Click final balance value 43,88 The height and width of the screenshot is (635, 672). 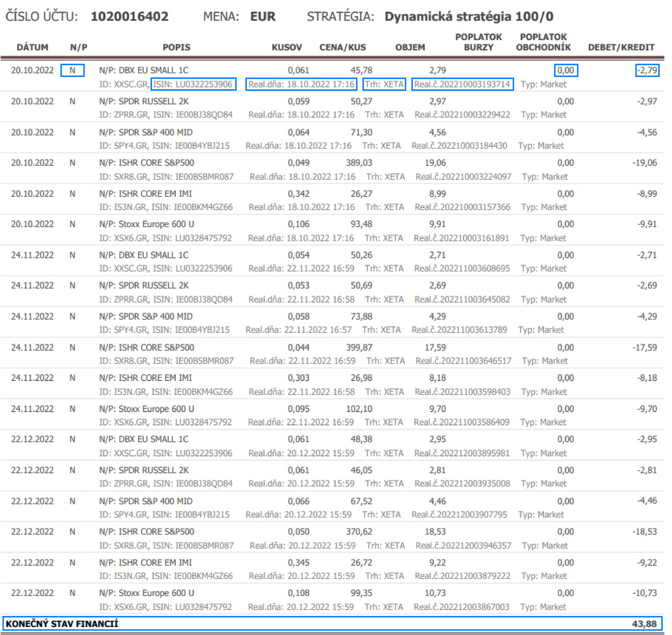644,624
